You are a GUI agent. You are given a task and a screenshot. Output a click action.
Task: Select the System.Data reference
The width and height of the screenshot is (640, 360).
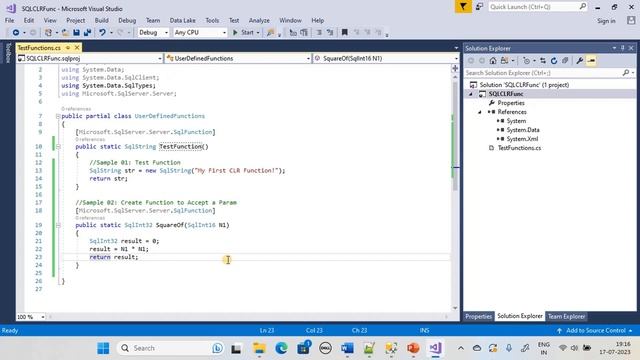point(523,130)
